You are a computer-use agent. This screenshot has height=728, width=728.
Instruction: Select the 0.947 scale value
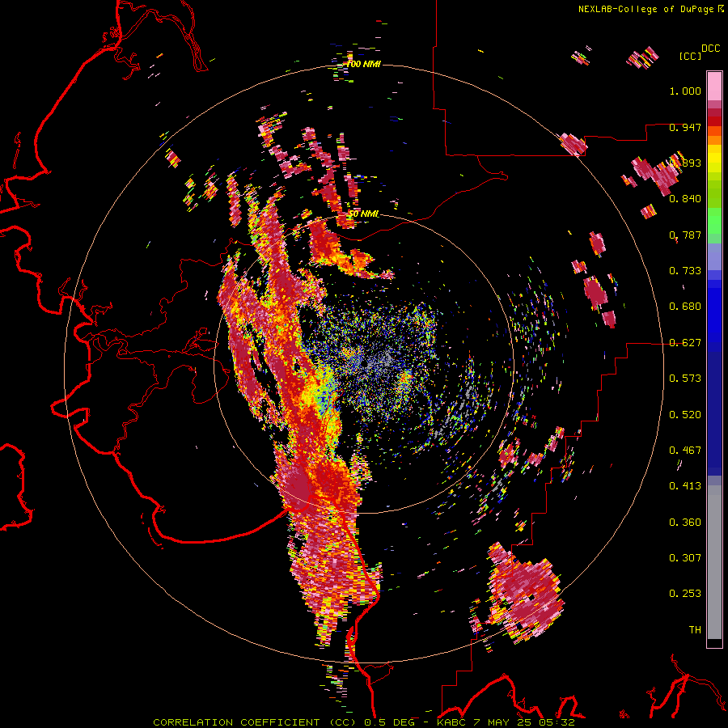click(x=685, y=127)
